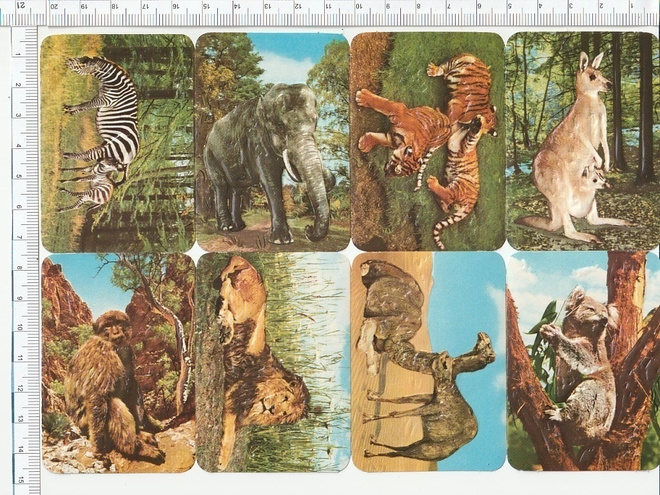This screenshot has width=660, height=495.
Task: Select the lion card
Action: 273,362
